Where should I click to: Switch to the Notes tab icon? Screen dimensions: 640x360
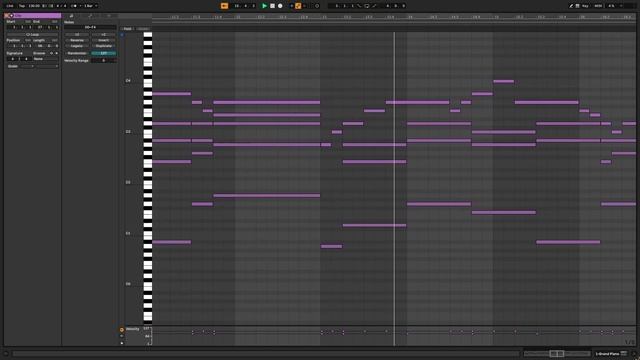[x=71, y=16]
